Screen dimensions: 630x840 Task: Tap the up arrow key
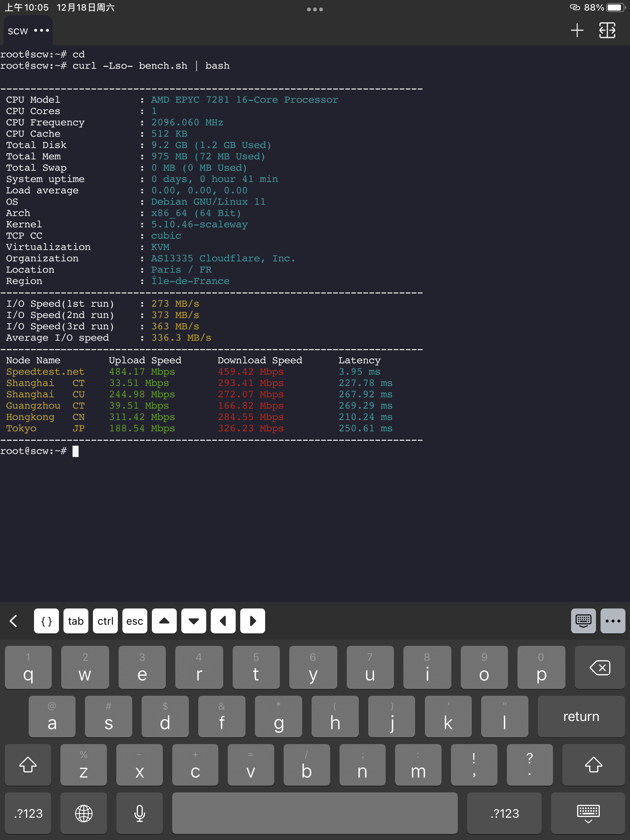click(x=164, y=621)
